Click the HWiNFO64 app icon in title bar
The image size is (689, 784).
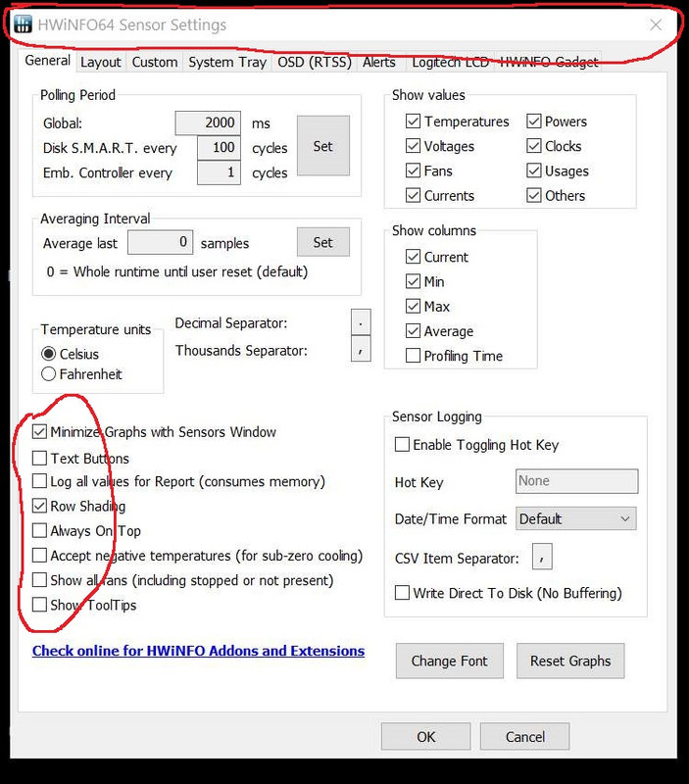[x=23, y=24]
